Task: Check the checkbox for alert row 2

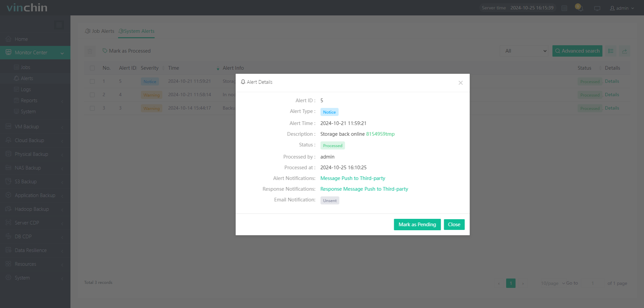Action: pyautogui.click(x=92, y=95)
